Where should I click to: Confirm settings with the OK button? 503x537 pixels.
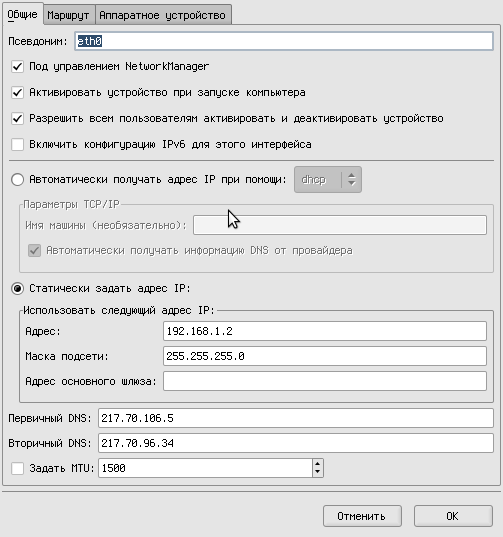click(453, 516)
